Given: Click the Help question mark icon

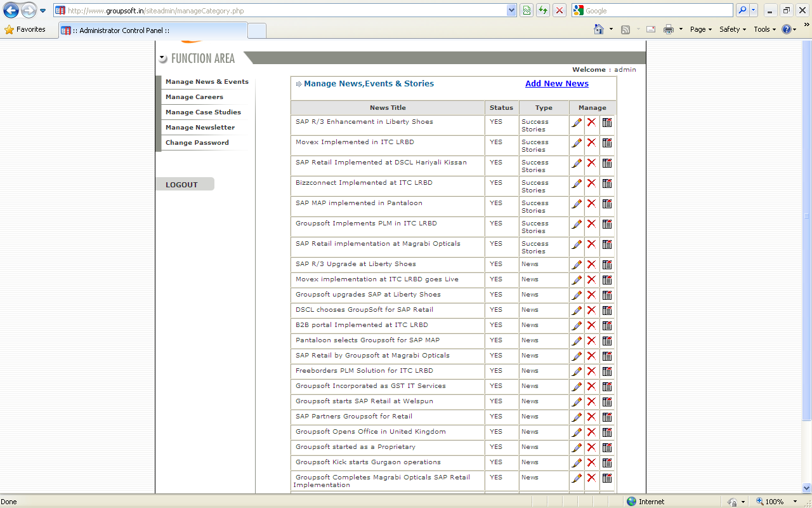Looking at the screenshot, I should click(787, 29).
